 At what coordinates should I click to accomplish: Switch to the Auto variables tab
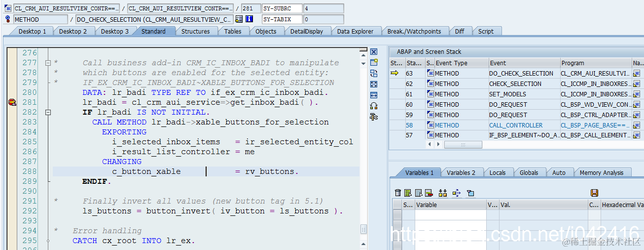click(x=559, y=172)
